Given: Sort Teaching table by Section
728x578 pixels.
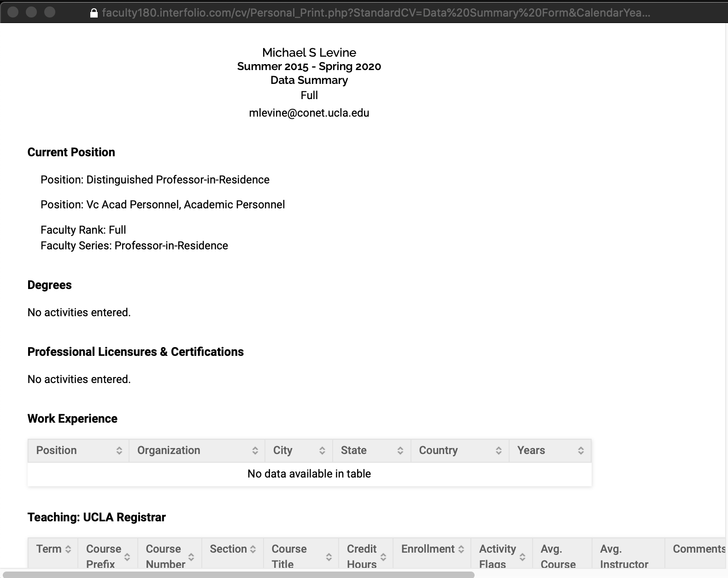Looking at the screenshot, I should coord(233,553).
